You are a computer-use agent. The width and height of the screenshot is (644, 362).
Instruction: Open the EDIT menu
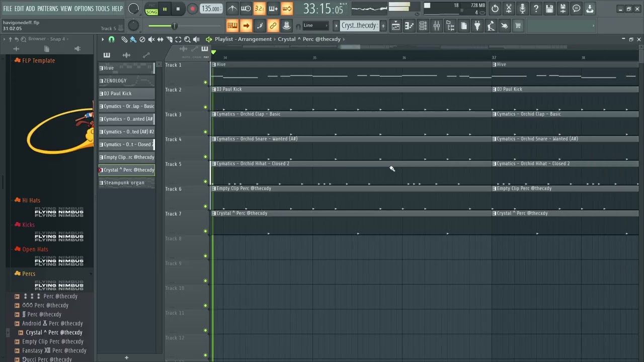coord(19,9)
